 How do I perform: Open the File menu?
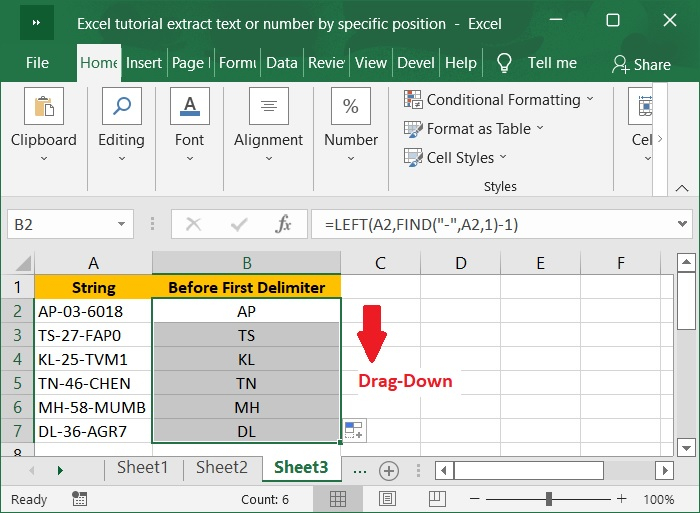[x=37, y=62]
